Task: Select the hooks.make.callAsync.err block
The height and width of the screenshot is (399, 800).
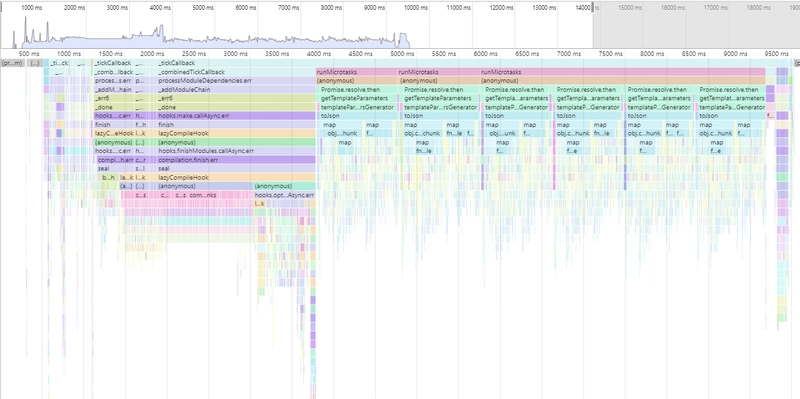Action: pos(236,116)
